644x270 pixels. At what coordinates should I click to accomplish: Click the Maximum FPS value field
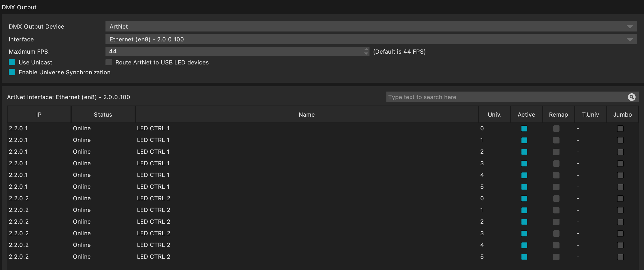click(x=235, y=51)
